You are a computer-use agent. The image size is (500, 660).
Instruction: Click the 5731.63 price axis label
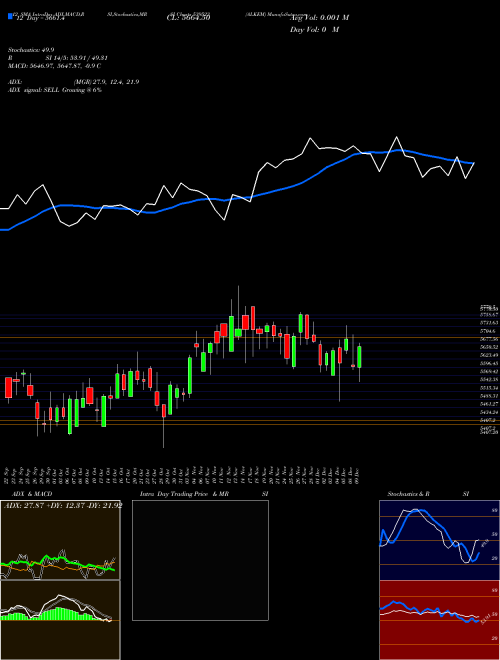point(489,322)
